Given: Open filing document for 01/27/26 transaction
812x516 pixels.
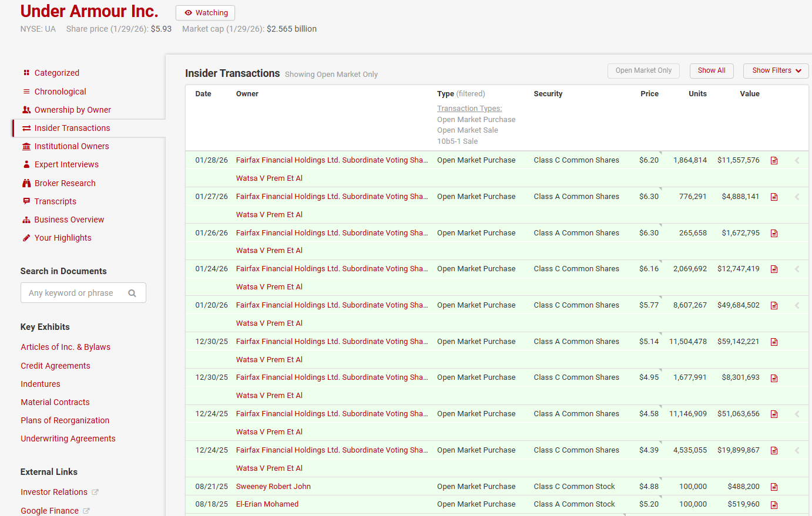Looking at the screenshot, I should coord(774,197).
